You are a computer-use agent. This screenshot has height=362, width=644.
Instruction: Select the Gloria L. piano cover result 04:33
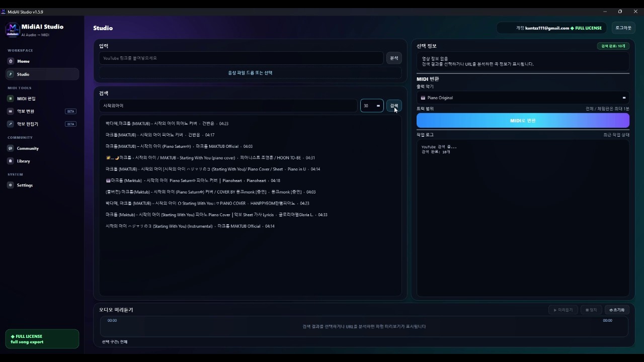pos(250,215)
